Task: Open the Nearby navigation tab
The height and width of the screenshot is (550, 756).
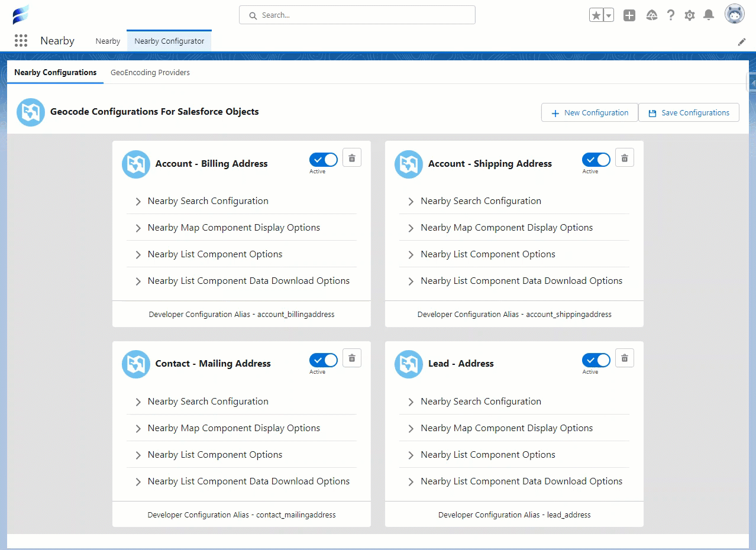Action: (108, 41)
